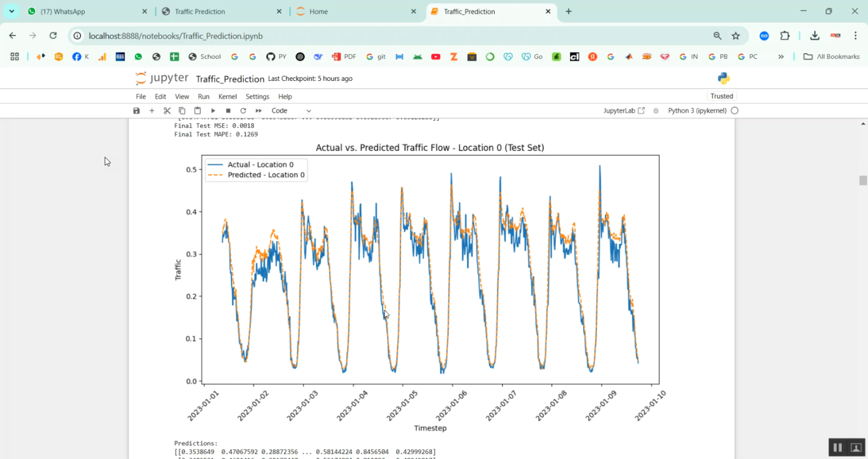Viewport: 868px width, 459px height.
Task: Open the Code cell type dropdown
Action: [x=291, y=110]
